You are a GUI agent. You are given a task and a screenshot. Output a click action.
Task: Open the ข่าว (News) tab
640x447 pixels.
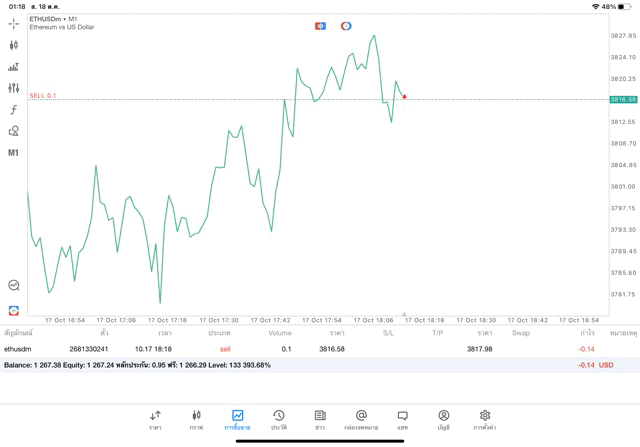pyautogui.click(x=320, y=419)
